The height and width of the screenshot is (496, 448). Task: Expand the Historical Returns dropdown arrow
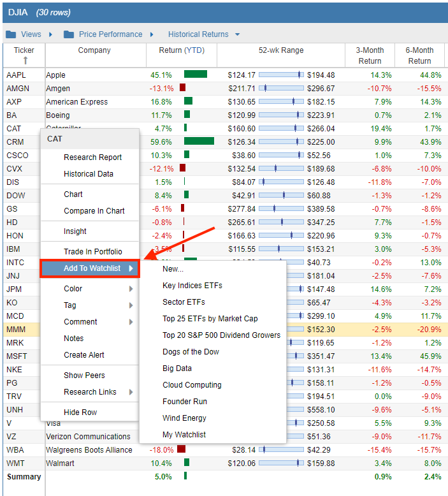pos(238,34)
